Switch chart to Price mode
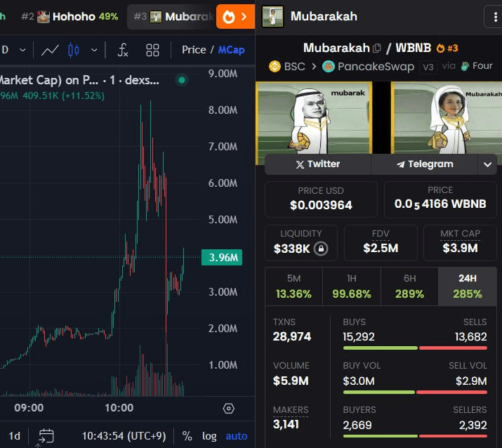 (x=194, y=50)
